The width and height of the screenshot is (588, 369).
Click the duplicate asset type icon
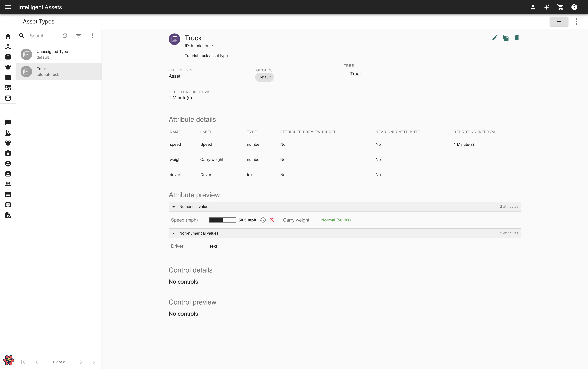(x=505, y=38)
